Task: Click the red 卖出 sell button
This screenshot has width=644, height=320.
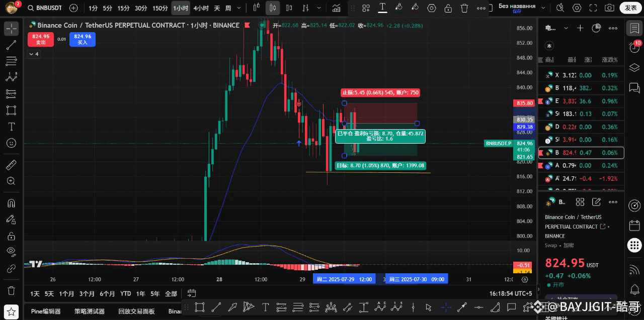Action: (x=41, y=39)
